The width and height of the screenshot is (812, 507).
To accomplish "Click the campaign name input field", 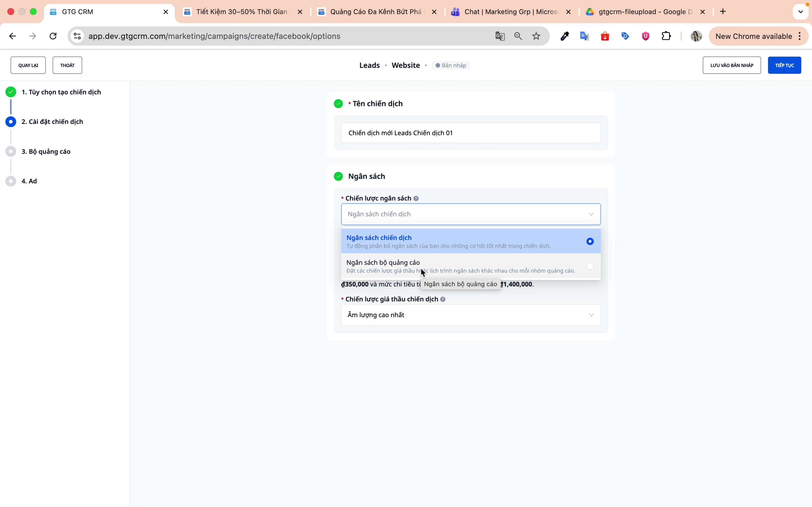I will [470, 133].
